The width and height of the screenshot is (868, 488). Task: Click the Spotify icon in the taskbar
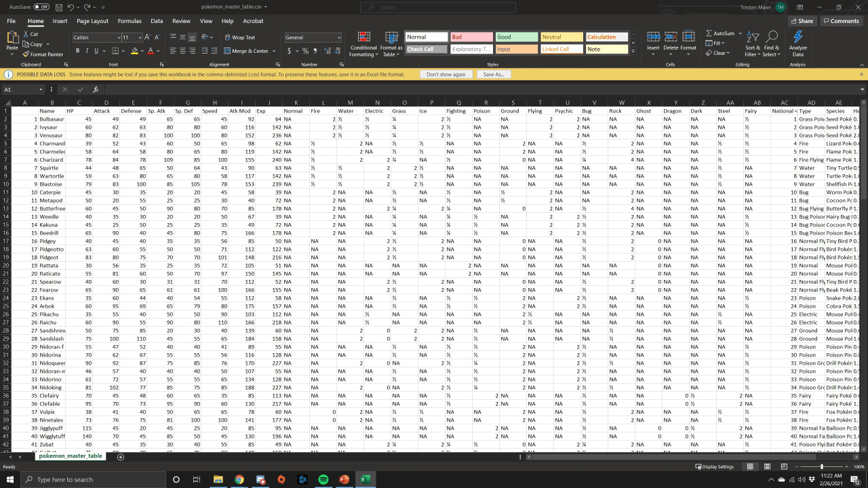[323, 479]
